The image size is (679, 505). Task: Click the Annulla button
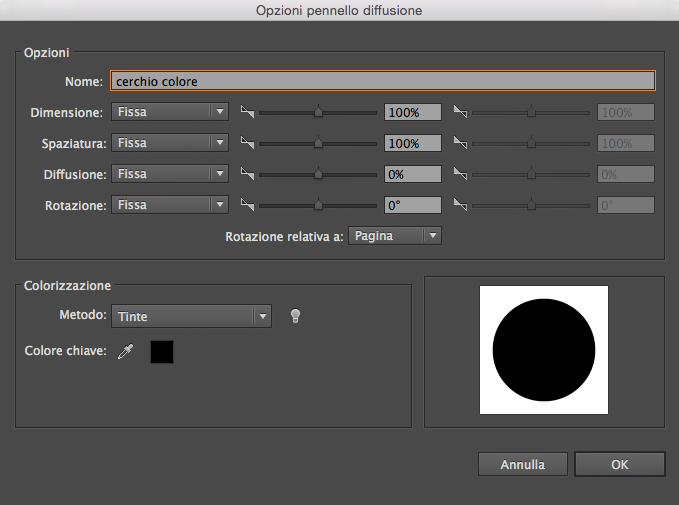click(x=523, y=464)
